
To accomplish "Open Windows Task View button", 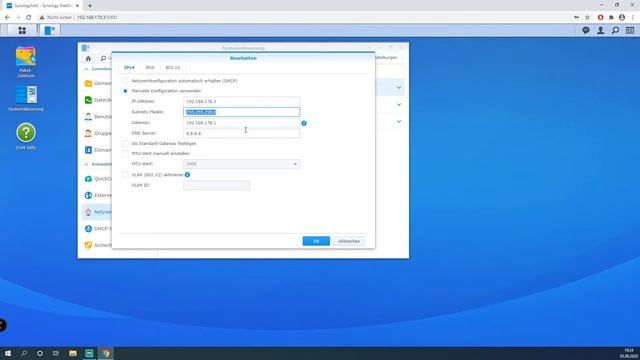I will [x=56, y=353].
